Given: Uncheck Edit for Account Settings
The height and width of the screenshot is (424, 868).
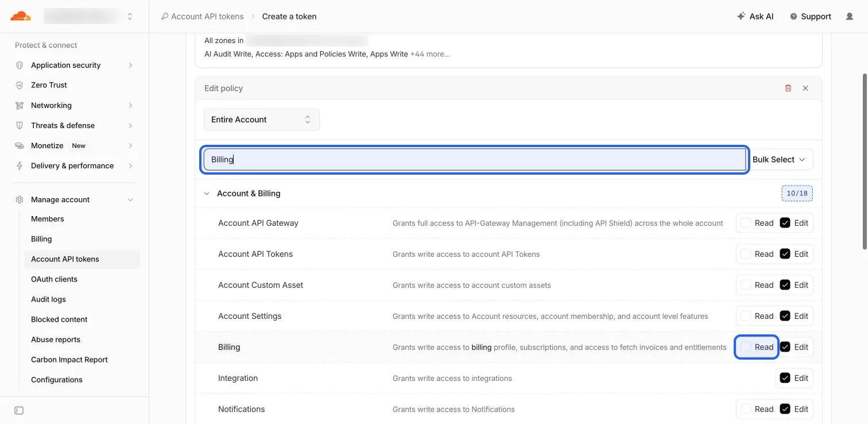Looking at the screenshot, I should point(785,316).
